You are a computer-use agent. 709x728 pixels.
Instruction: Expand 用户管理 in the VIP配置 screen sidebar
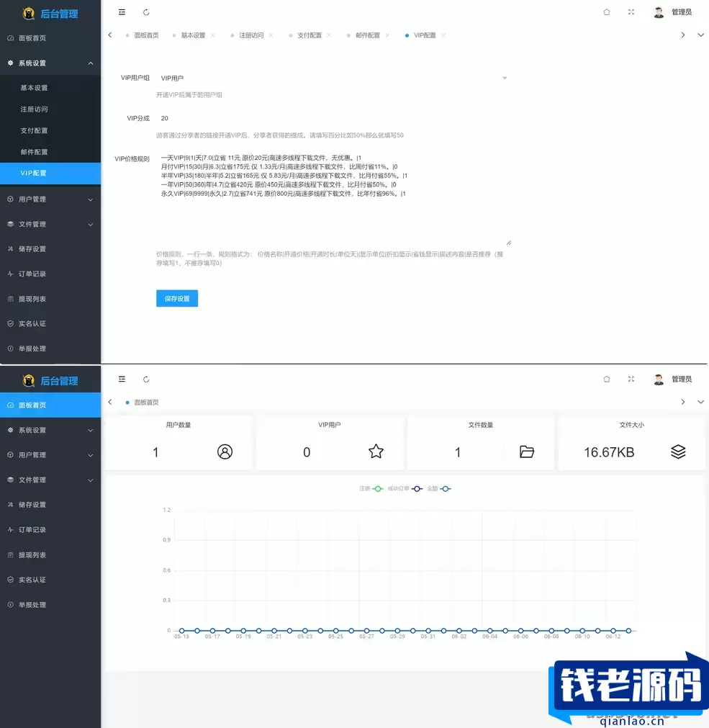tap(50, 199)
